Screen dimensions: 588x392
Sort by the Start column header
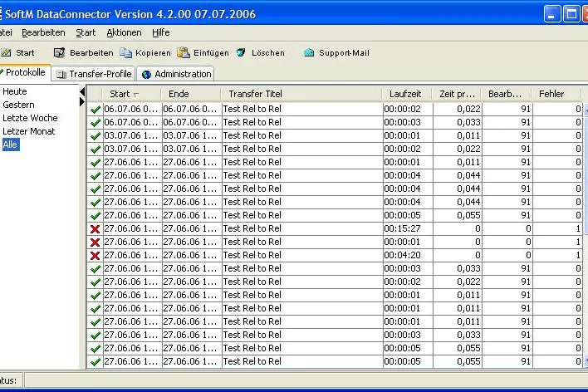click(x=131, y=94)
